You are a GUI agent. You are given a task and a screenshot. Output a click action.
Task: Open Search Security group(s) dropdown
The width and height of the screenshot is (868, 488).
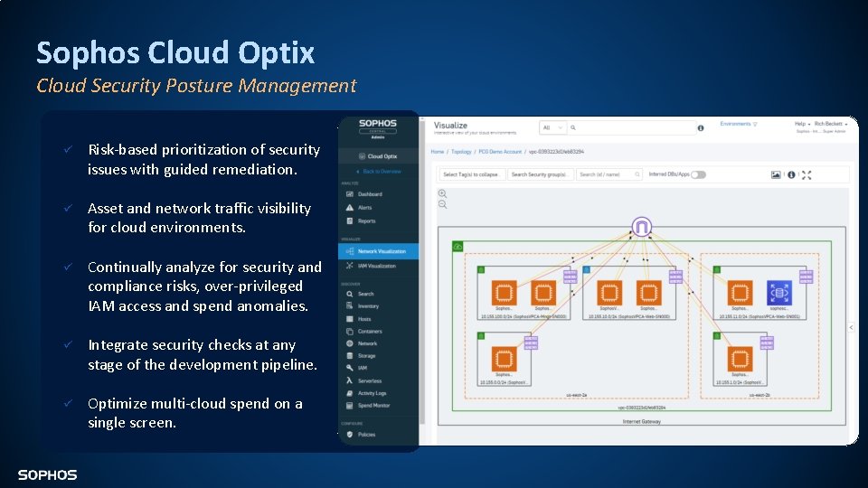tap(540, 174)
